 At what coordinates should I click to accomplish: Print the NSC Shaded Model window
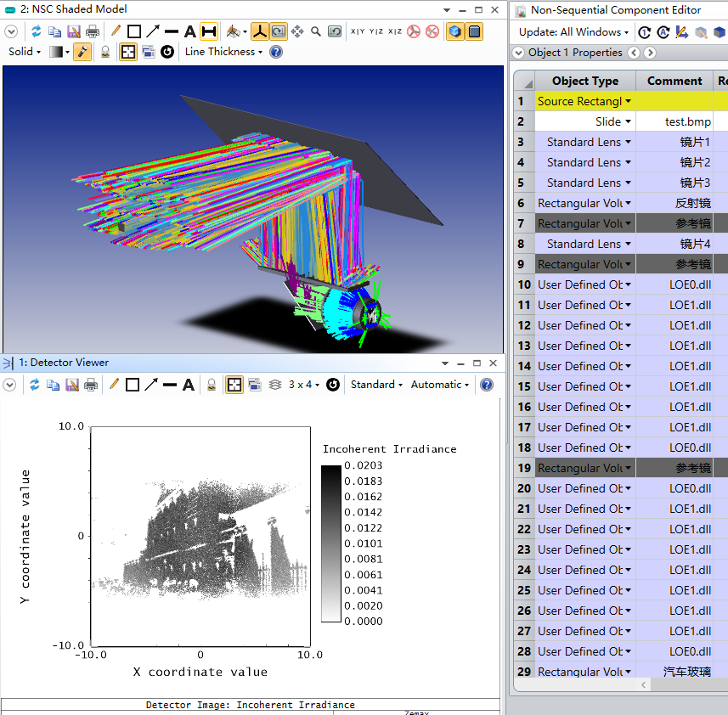point(93,31)
